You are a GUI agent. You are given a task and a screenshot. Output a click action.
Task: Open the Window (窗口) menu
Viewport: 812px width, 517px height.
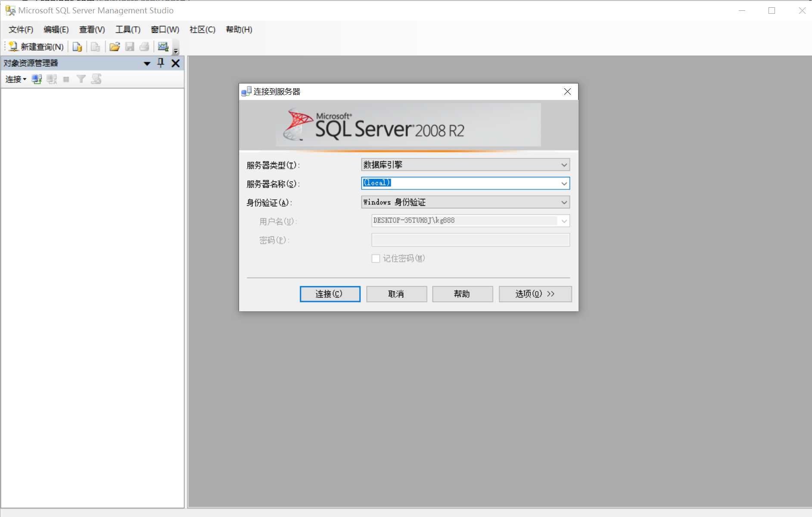click(x=165, y=29)
